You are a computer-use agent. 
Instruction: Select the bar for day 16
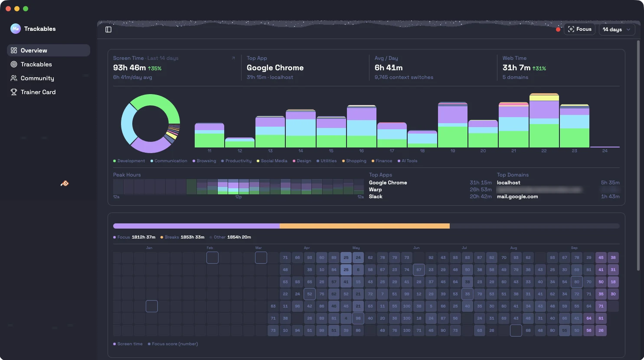tap(361, 126)
